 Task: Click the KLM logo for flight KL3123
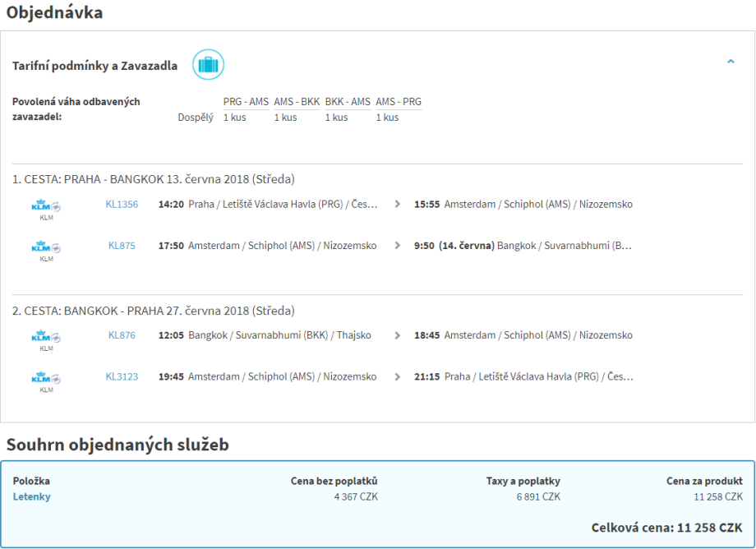point(46,378)
